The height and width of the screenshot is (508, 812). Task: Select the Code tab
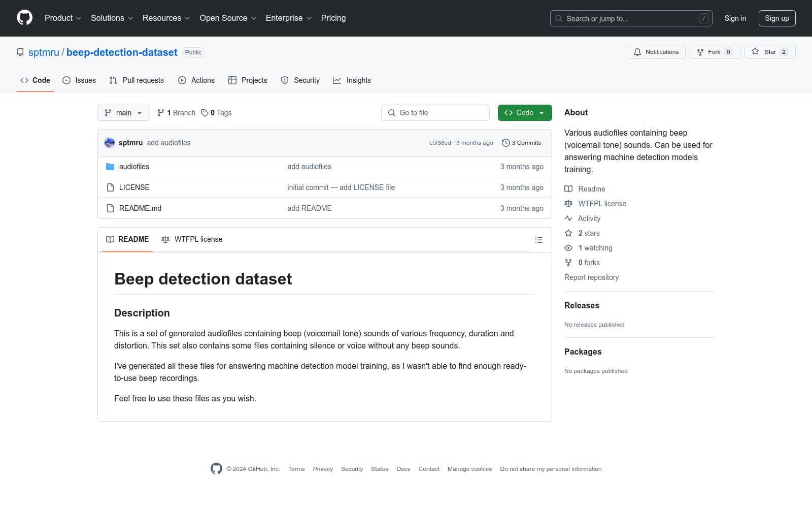(36, 80)
